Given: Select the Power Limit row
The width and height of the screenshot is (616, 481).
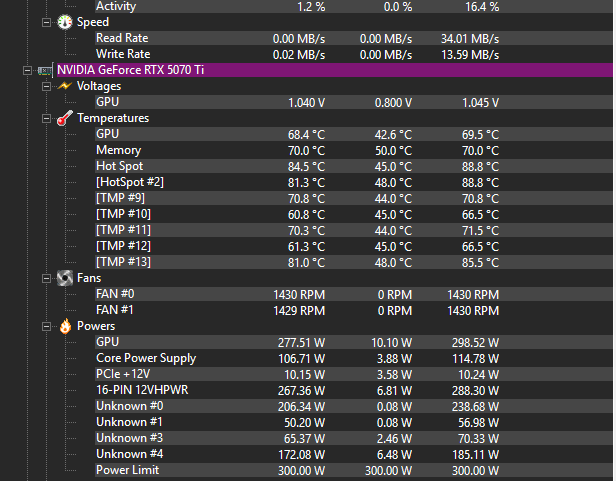Looking at the screenshot, I should pyautogui.click(x=354, y=470).
